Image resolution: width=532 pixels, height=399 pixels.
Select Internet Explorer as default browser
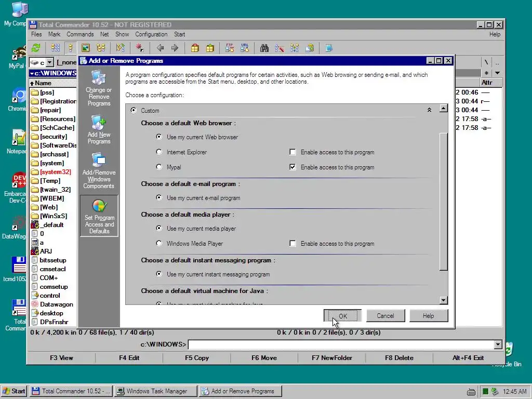159,152
